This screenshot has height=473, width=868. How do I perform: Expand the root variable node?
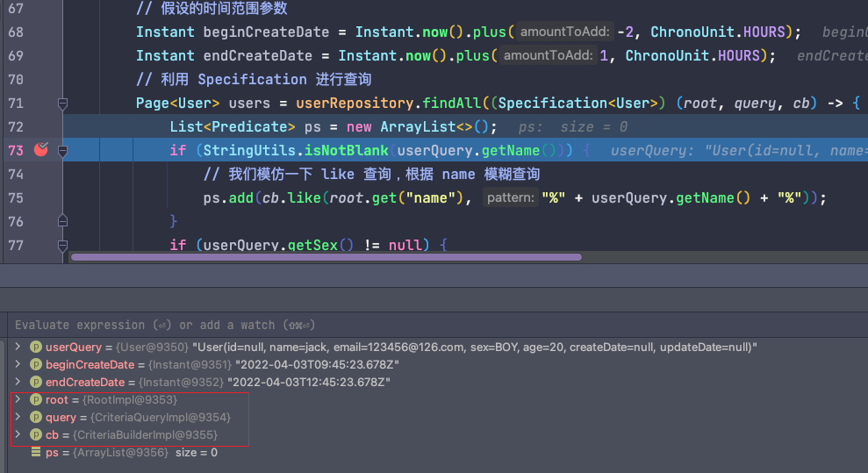coord(18,399)
